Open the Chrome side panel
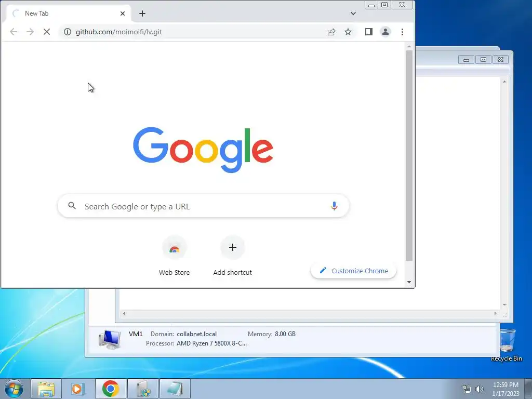The height and width of the screenshot is (399, 532). (x=369, y=32)
